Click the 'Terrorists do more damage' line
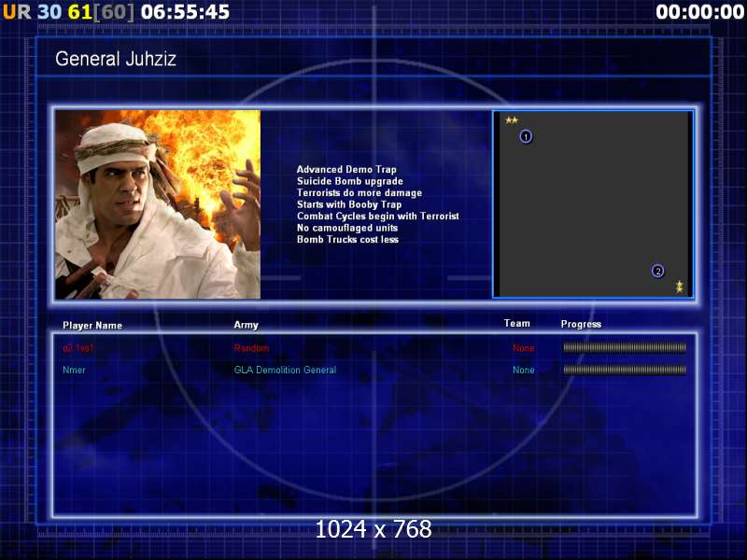Viewport: 747px width, 560px height. click(x=359, y=193)
